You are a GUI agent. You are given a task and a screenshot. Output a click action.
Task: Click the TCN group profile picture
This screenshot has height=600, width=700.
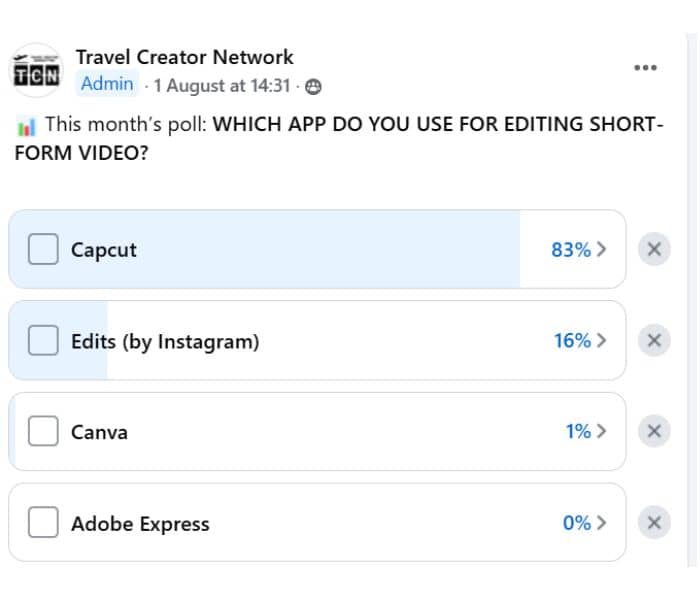(x=36, y=71)
